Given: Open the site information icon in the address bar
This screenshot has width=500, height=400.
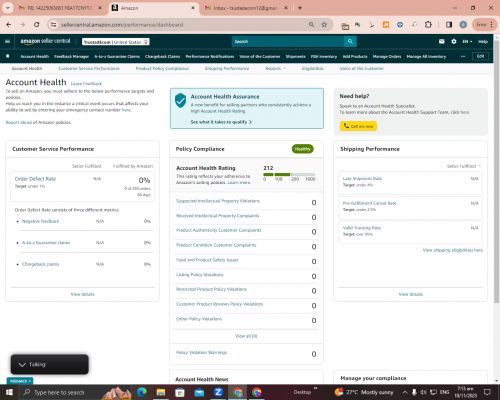Looking at the screenshot, I should point(53,25).
